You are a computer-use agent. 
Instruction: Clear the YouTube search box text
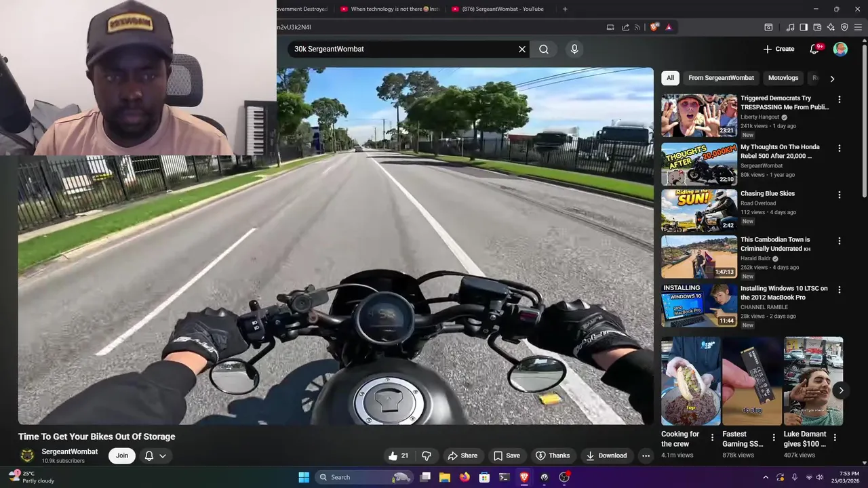point(522,49)
